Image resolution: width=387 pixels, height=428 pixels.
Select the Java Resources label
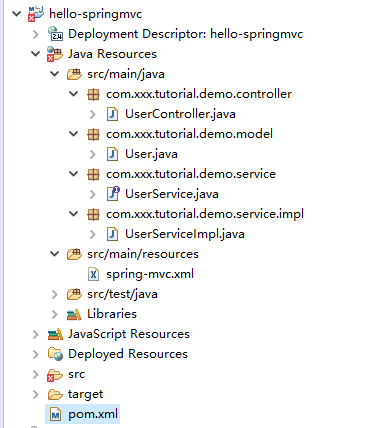point(112,54)
